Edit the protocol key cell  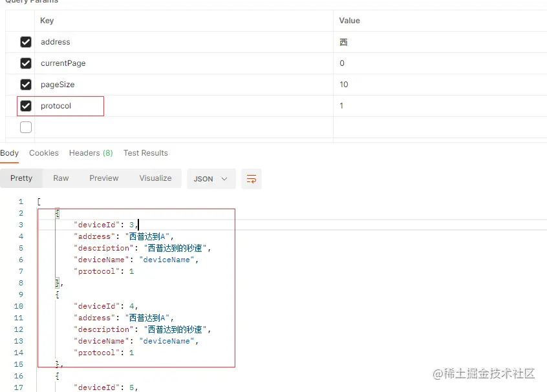point(184,105)
